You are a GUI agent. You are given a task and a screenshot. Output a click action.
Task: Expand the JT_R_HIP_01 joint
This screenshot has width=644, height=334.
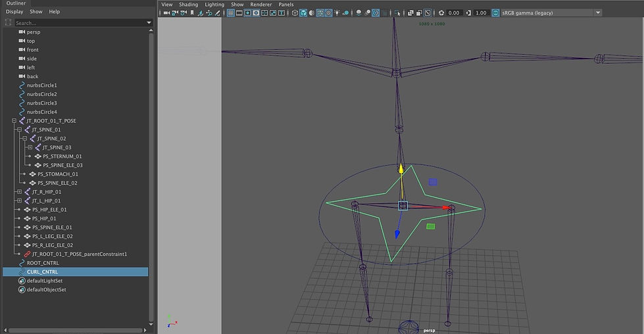[x=19, y=191]
